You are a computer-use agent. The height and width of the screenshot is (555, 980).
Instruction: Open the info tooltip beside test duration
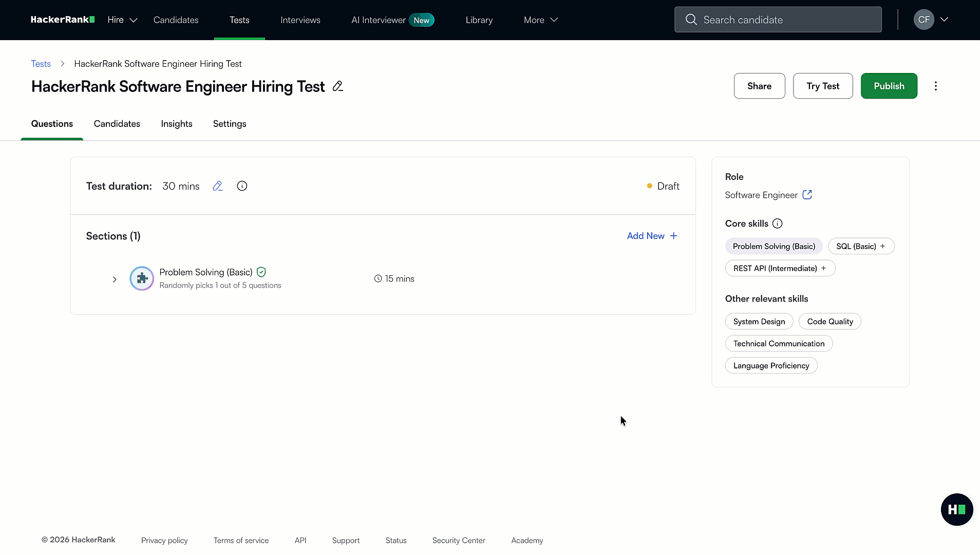click(241, 186)
